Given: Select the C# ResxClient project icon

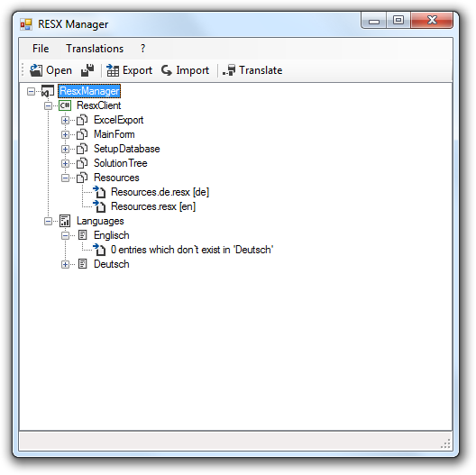Looking at the screenshot, I should click(x=65, y=105).
